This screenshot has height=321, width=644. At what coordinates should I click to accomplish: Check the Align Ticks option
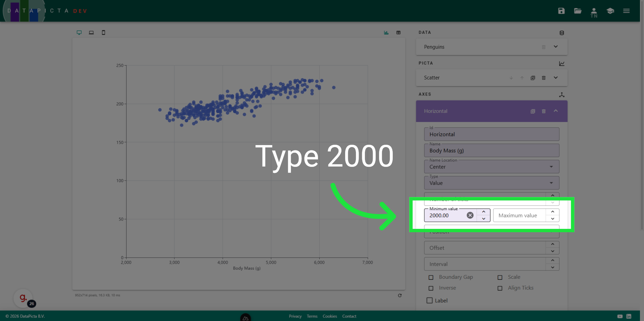[499, 288]
